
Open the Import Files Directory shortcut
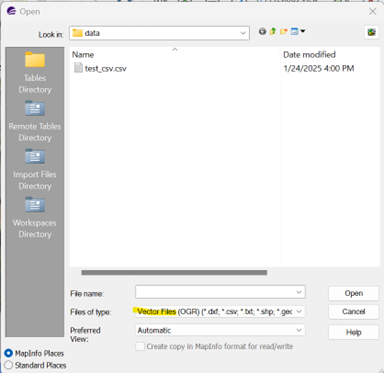pyautogui.click(x=35, y=169)
